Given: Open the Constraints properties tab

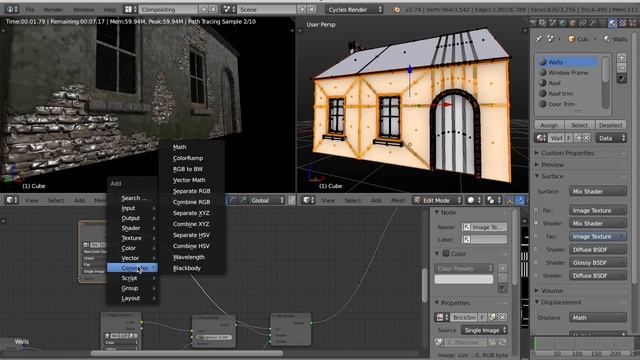Looking at the screenshot, I should 582,23.
